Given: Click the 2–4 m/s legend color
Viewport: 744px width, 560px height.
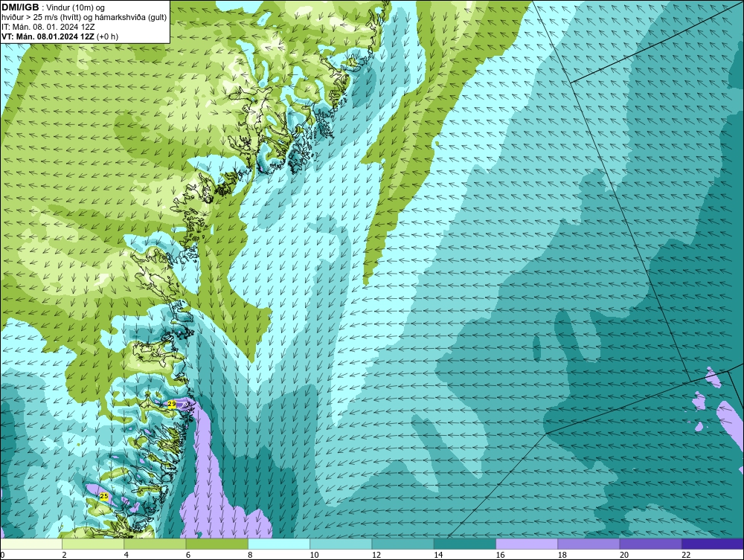Looking at the screenshot, I should click(x=93, y=544).
